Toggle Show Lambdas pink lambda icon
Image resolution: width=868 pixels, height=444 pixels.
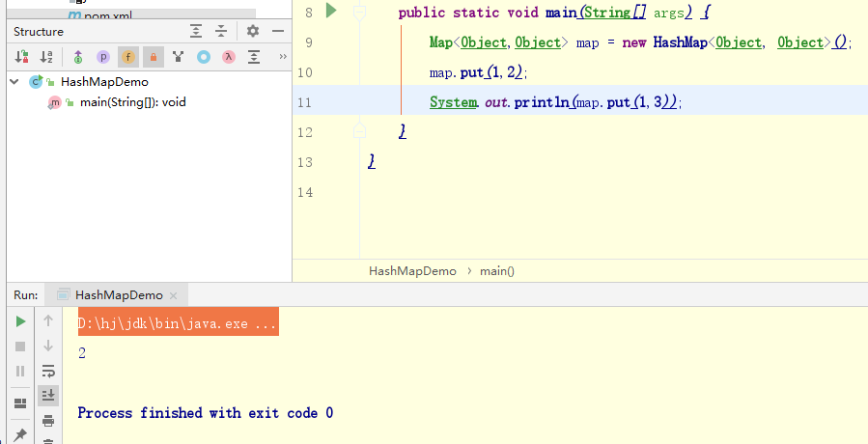coord(229,57)
